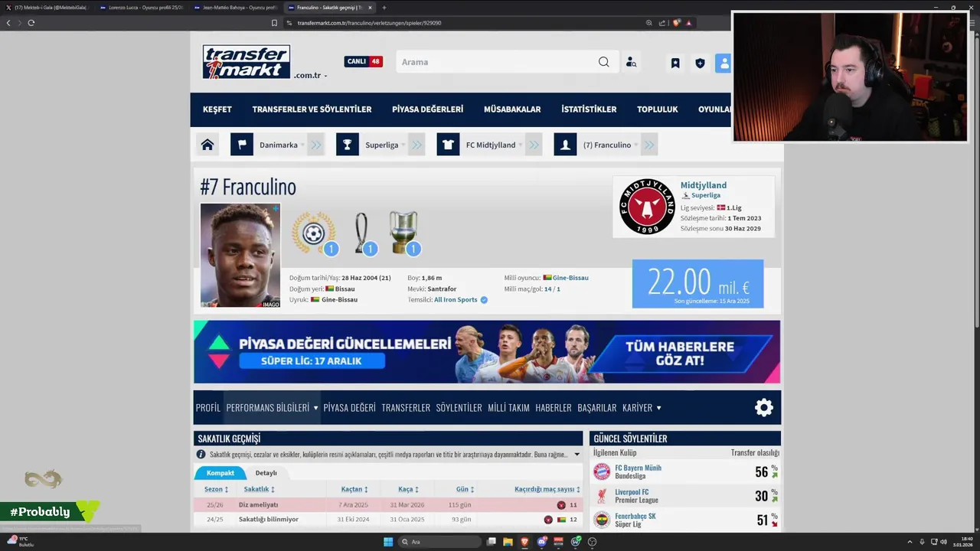The width and height of the screenshot is (980, 551).
Task: Click the flag icon beside Danimarka
Action: tap(242, 145)
